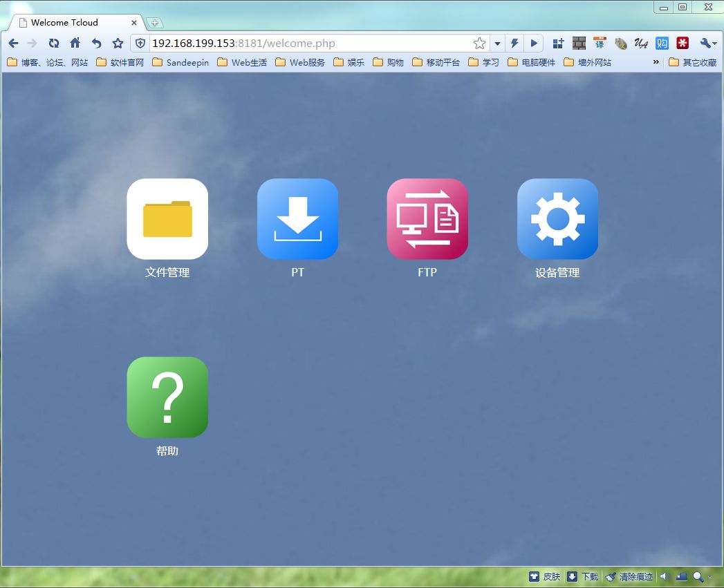Expand zoom options arrow in status bar
Image resolution: width=724 pixels, height=588 pixels.
tap(710, 577)
